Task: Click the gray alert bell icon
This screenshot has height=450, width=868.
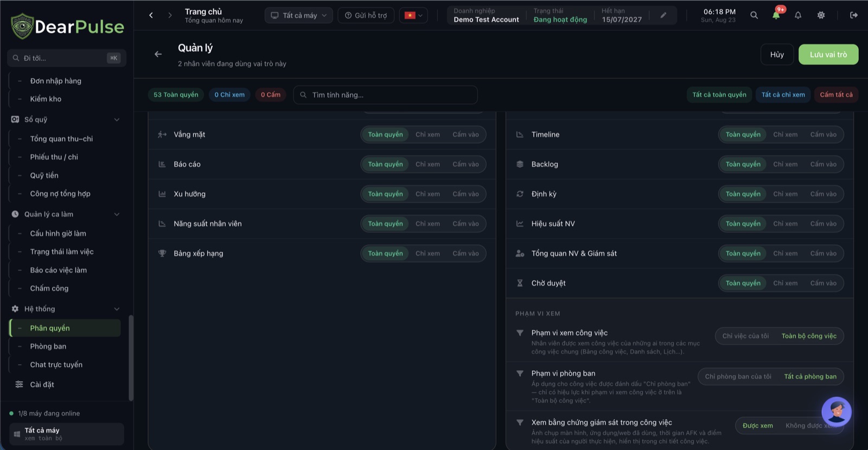Action: pos(798,15)
